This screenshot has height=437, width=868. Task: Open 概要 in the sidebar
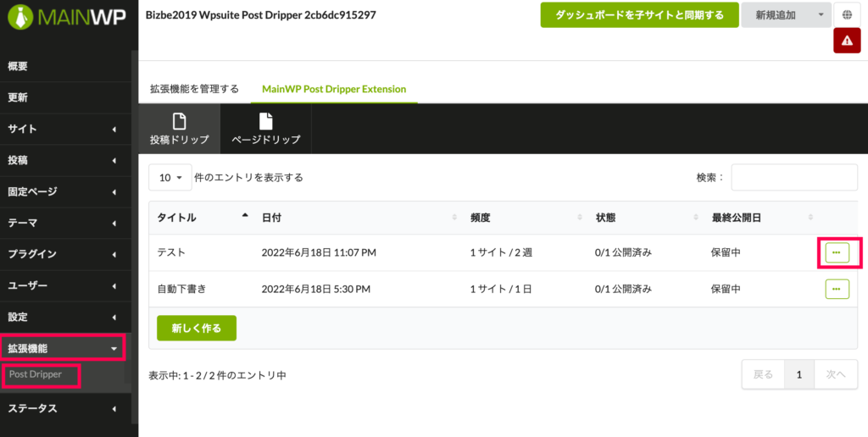pyautogui.click(x=65, y=66)
